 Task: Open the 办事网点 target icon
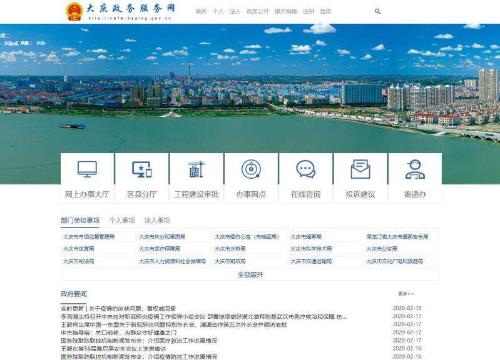pos(251,169)
